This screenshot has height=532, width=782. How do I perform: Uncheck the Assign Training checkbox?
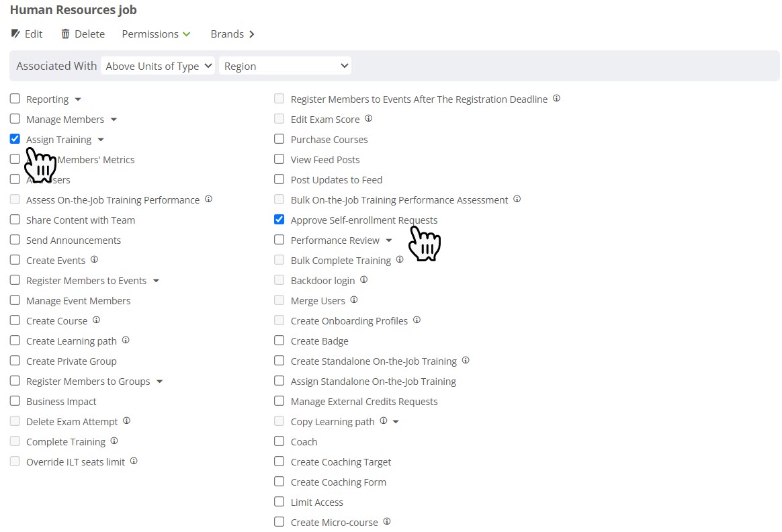pyautogui.click(x=15, y=139)
